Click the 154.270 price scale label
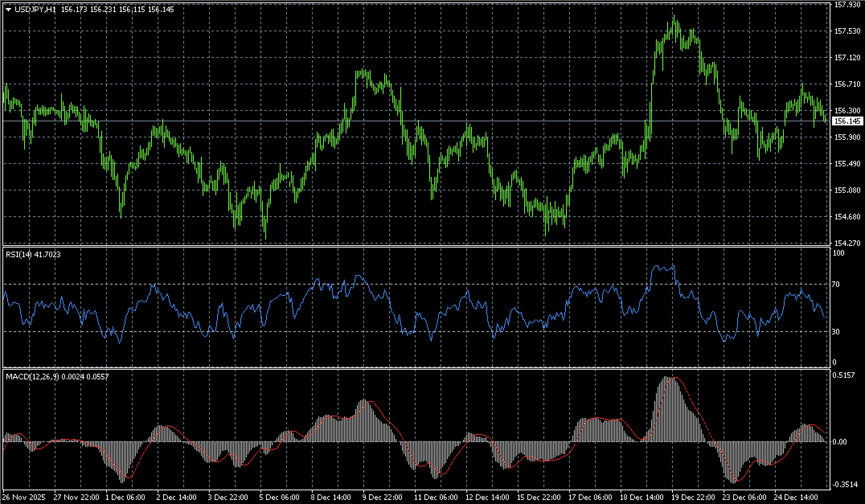The height and width of the screenshot is (504, 865). coord(847,243)
